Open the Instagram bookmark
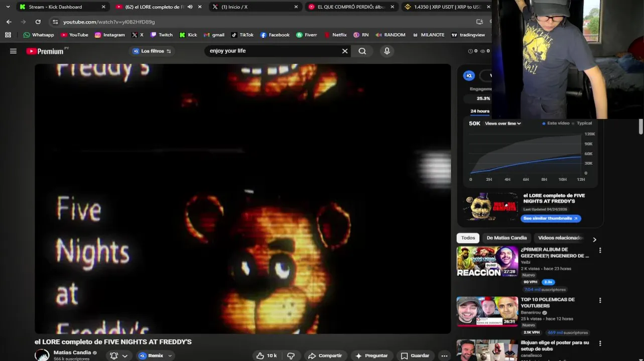Viewport: 644px width, 361px height. [110, 35]
